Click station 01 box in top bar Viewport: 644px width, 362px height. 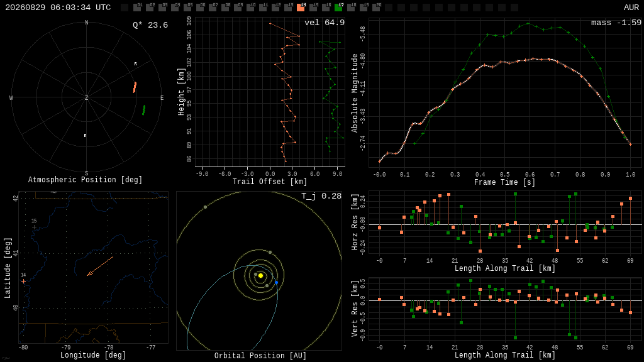(137, 7)
